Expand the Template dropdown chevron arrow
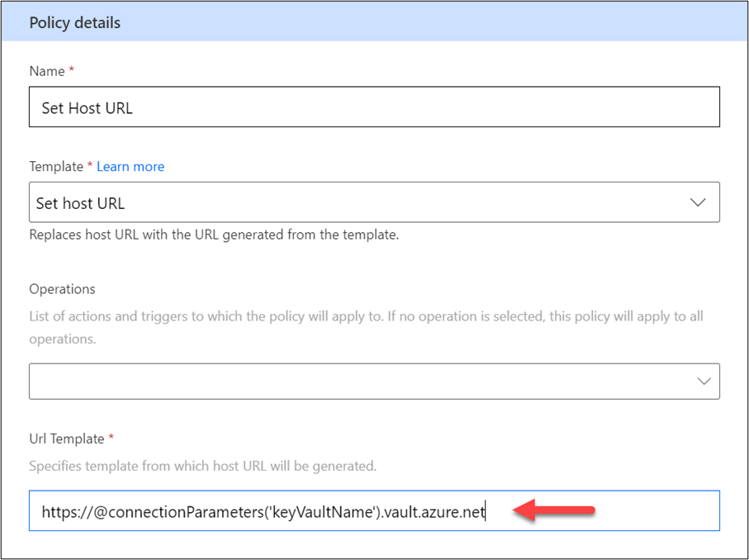This screenshot has width=749, height=560. pos(698,202)
